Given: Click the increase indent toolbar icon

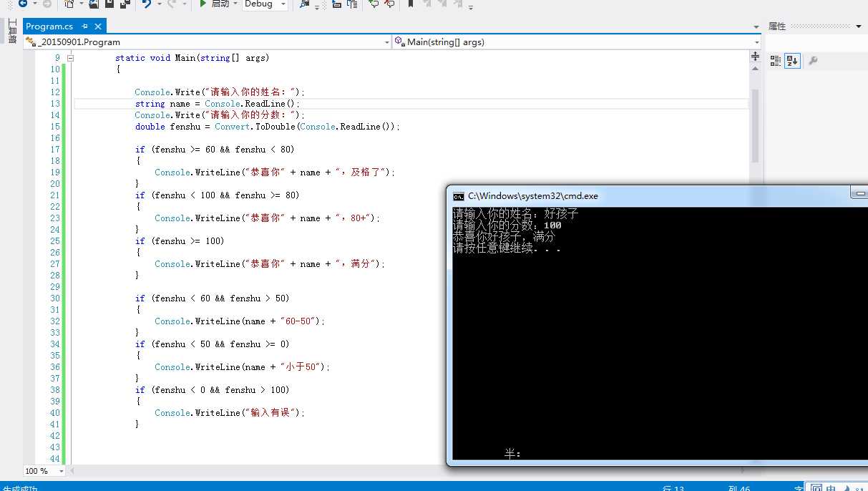Looking at the screenshot, I should click(x=352, y=4).
